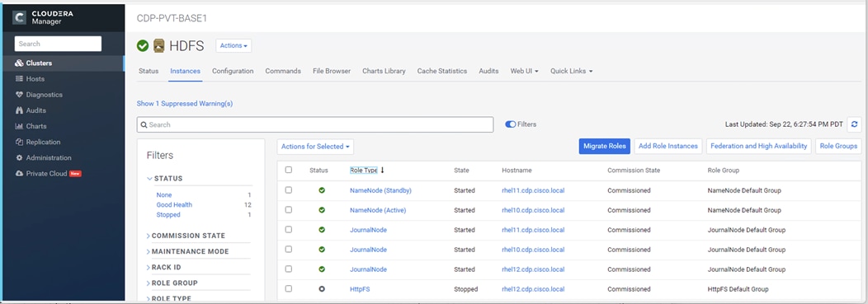The width and height of the screenshot is (868, 304).
Task: Expand the ROLE GROUP filter
Action: tap(172, 283)
